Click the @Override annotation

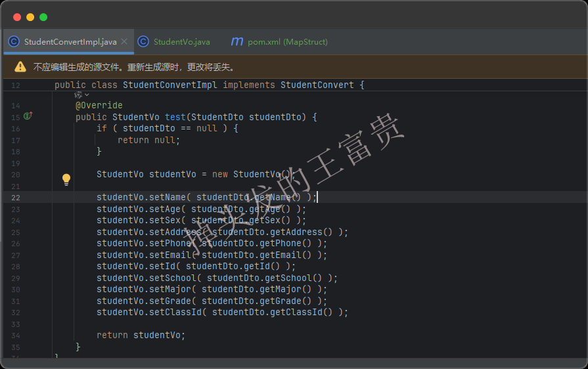99,105
